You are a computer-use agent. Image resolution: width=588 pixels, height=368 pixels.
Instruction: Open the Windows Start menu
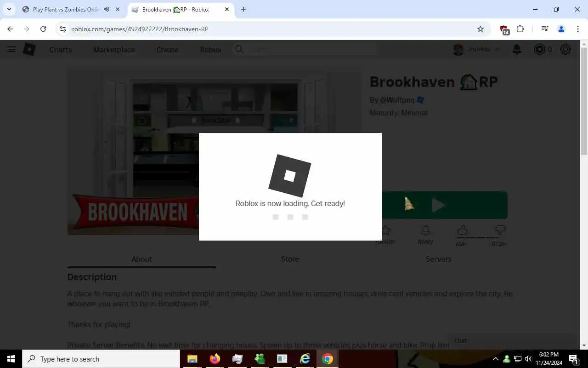pyautogui.click(x=11, y=359)
